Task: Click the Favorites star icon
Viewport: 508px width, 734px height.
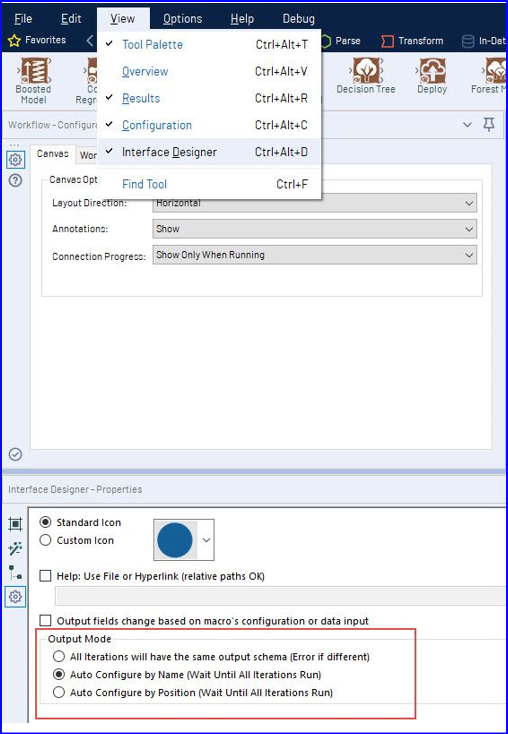Action: [x=15, y=41]
